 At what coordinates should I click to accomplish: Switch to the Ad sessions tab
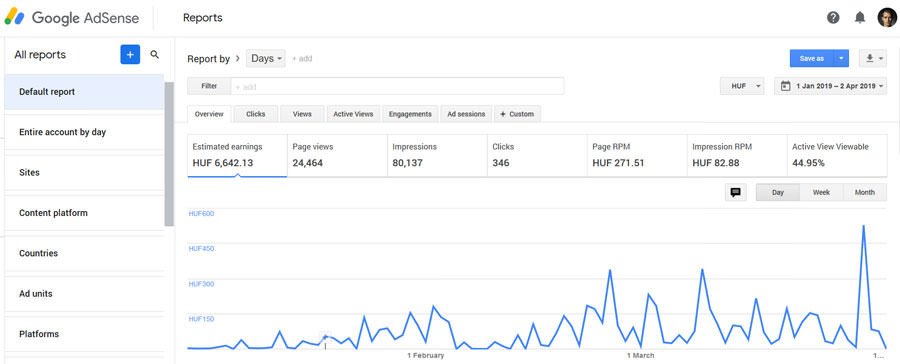(466, 114)
